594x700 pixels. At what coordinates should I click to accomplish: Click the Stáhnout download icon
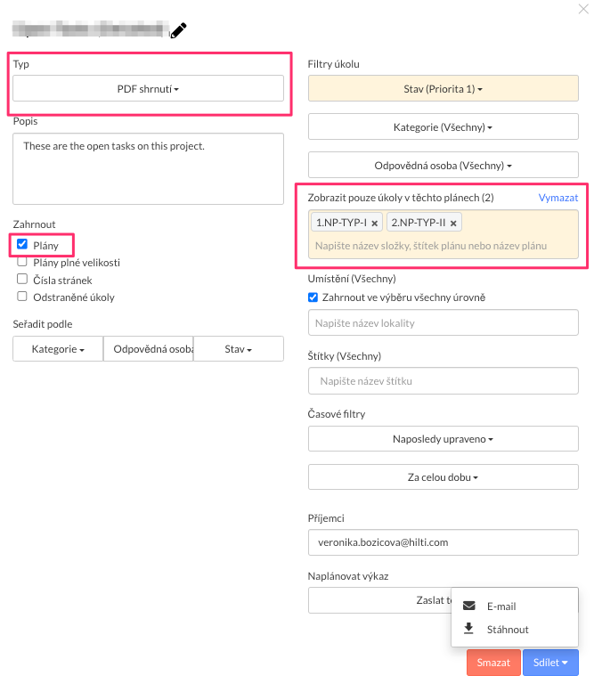(469, 629)
